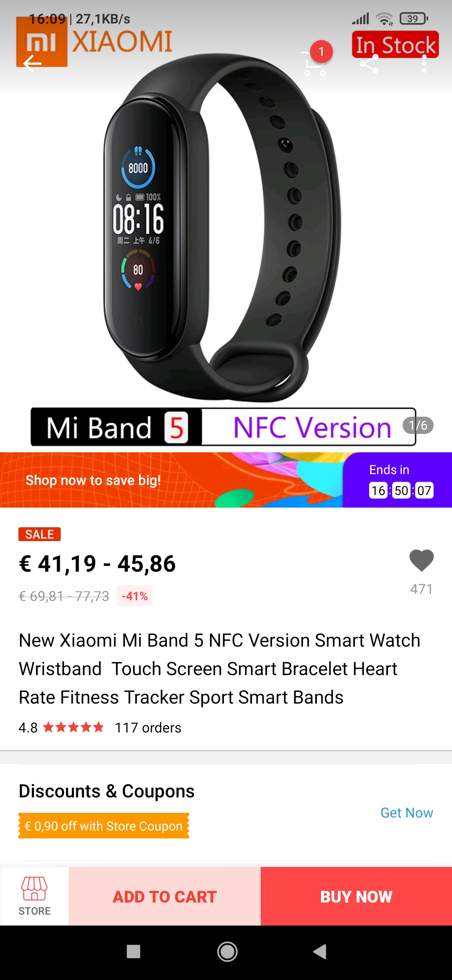Expand the Discounts & Coupons section
The width and height of the screenshot is (452, 980).
(x=107, y=791)
